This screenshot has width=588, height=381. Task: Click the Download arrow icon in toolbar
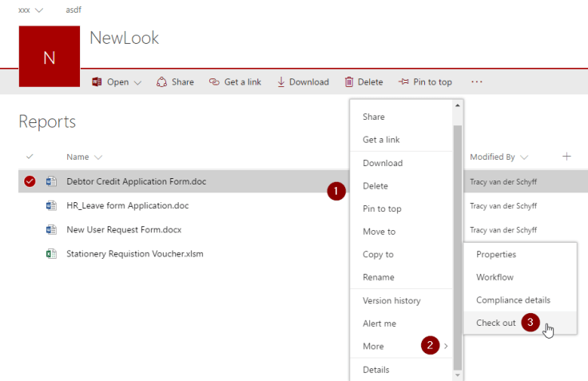(x=280, y=82)
